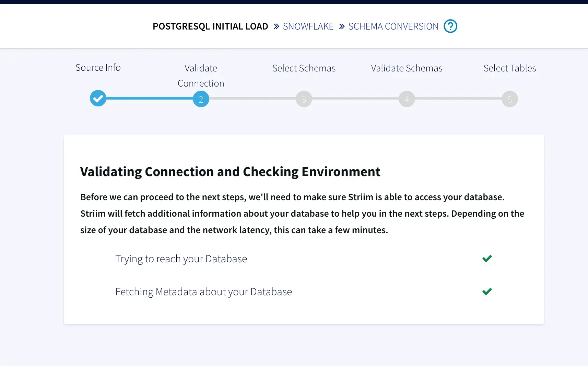Select the Select Schemas step label
The width and height of the screenshot is (588, 366).
[x=304, y=68]
